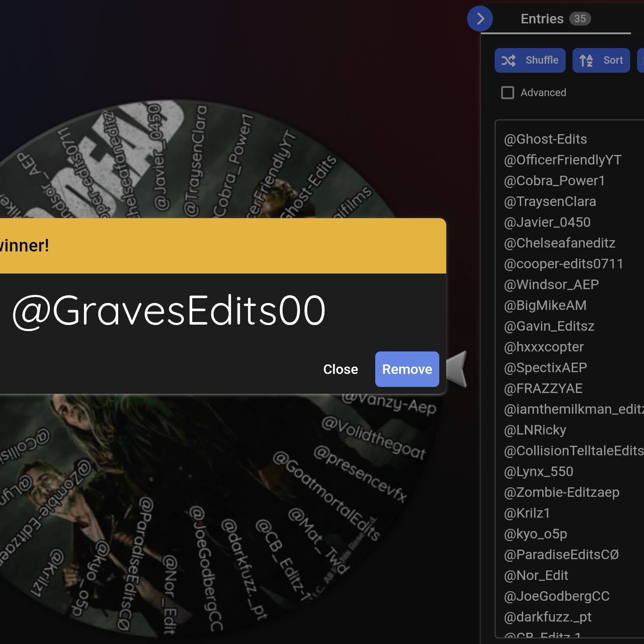This screenshot has width=644, height=644.
Task: Click the gray wheel pointer arrow
Action: (x=457, y=369)
